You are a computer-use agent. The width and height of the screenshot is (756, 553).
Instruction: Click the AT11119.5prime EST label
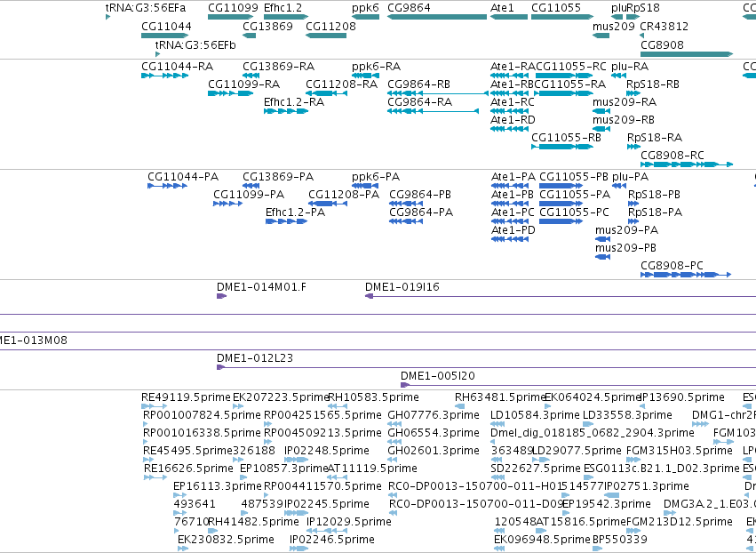pos(372,469)
